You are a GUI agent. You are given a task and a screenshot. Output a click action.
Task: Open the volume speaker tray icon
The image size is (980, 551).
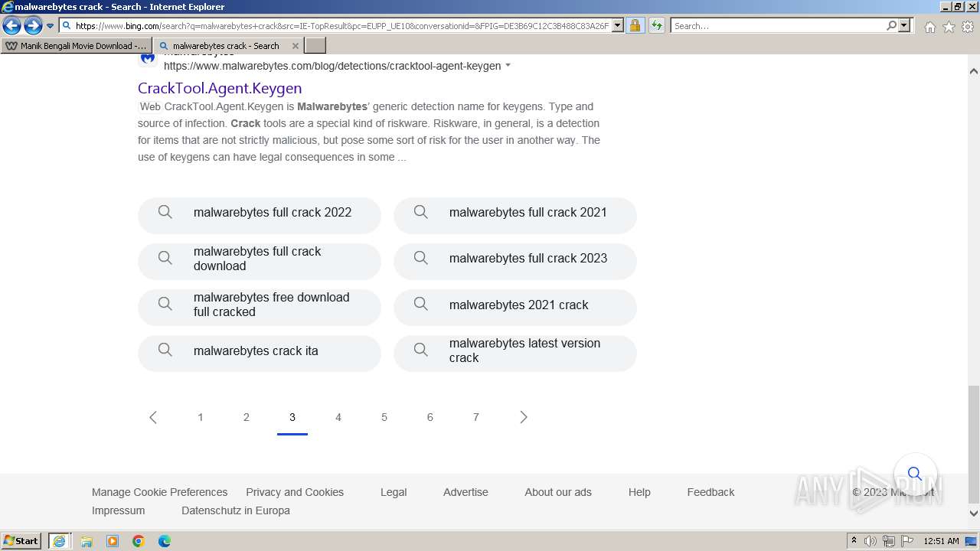(x=871, y=541)
